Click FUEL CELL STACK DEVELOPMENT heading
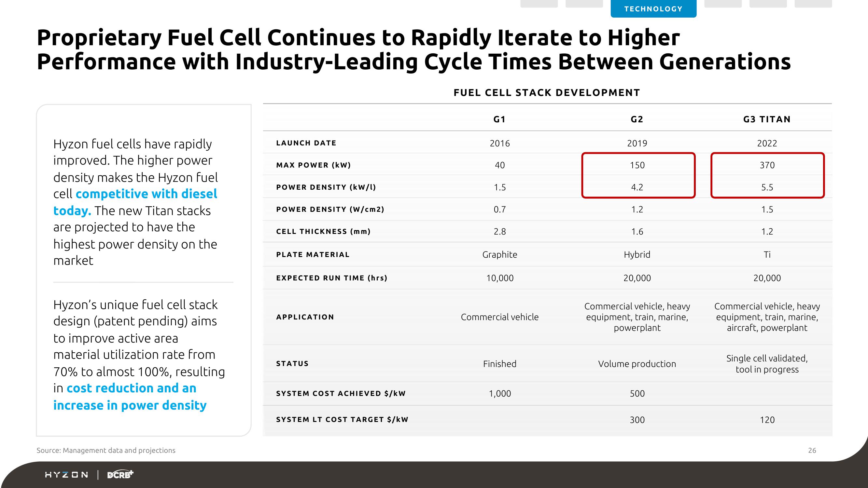This screenshot has height=488, width=868. coord(547,93)
